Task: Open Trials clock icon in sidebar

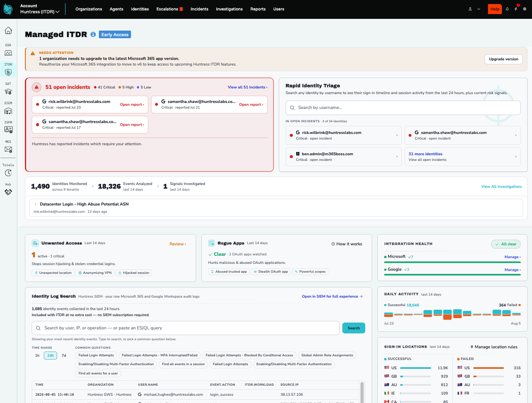Action: 8,173
